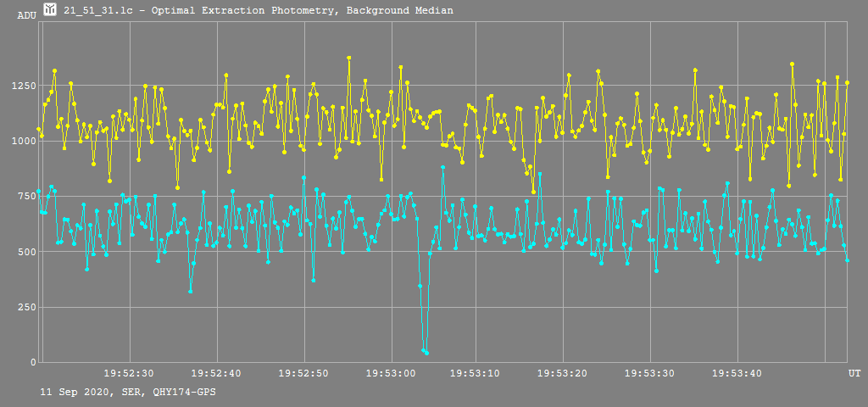This screenshot has width=868, height=407.
Task: Click the 11 Sep 2020 footer text
Action: click(121, 393)
